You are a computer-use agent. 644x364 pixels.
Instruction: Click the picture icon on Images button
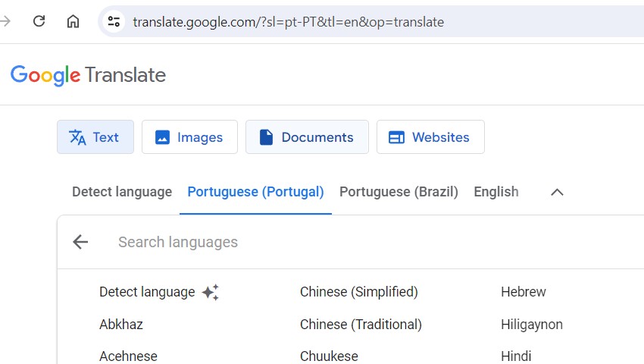[162, 137]
